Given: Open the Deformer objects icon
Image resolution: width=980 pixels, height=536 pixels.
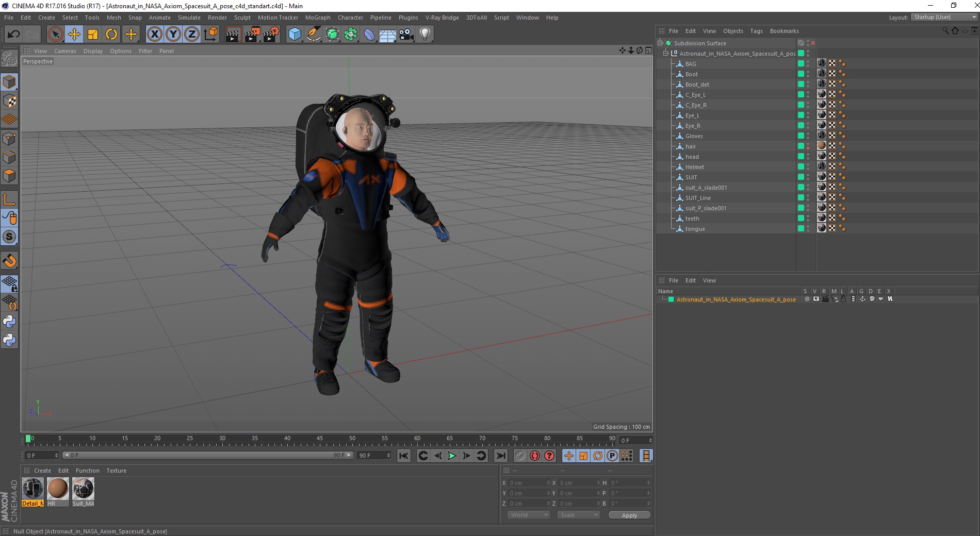Looking at the screenshot, I should coord(369,35).
